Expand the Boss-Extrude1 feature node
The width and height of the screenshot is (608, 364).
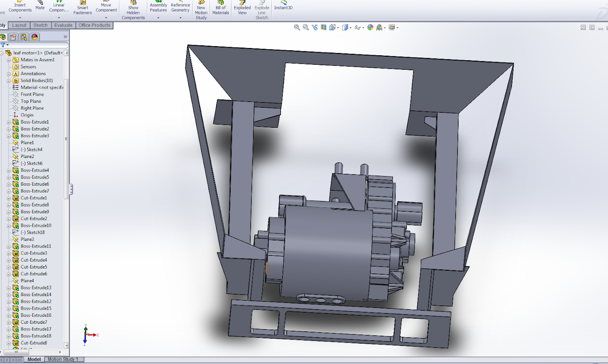[9, 122]
